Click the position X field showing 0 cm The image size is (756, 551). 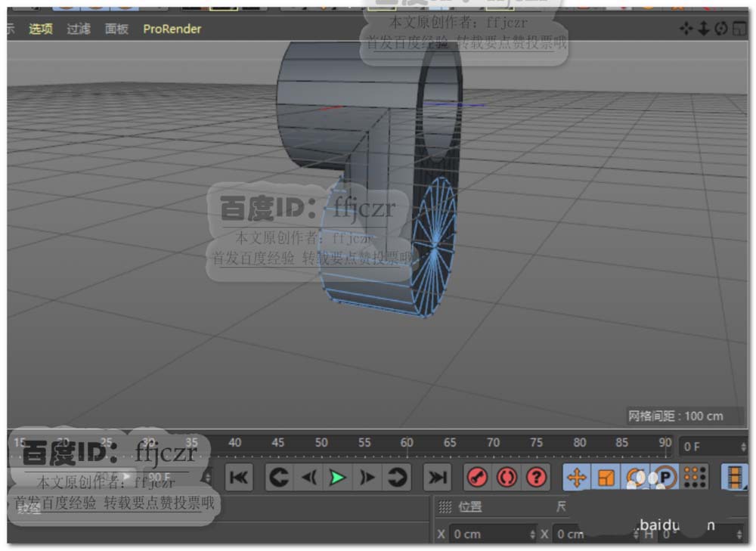(489, 534)
